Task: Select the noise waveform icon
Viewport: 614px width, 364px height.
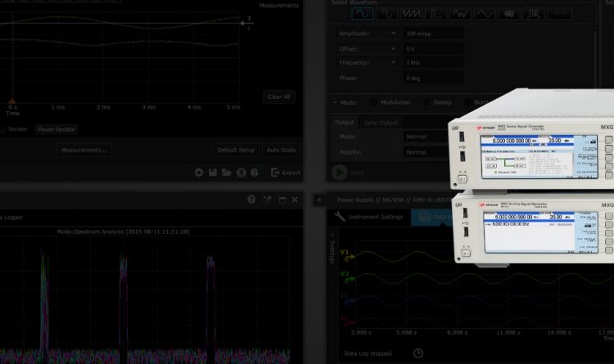Action: (509, 14)
